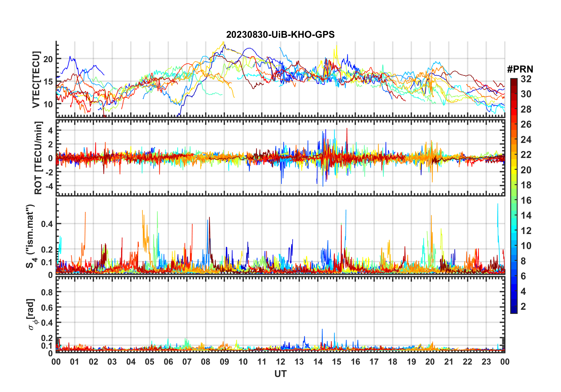The image size is (561, 392).
Task: Click the UT x-axis label
Action: tap(280, 374)
